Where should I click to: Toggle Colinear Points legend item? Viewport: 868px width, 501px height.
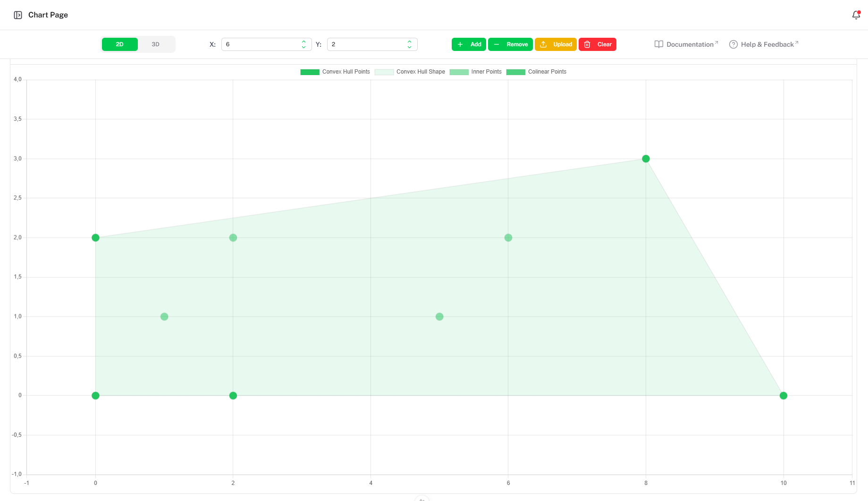click(536, 72)
